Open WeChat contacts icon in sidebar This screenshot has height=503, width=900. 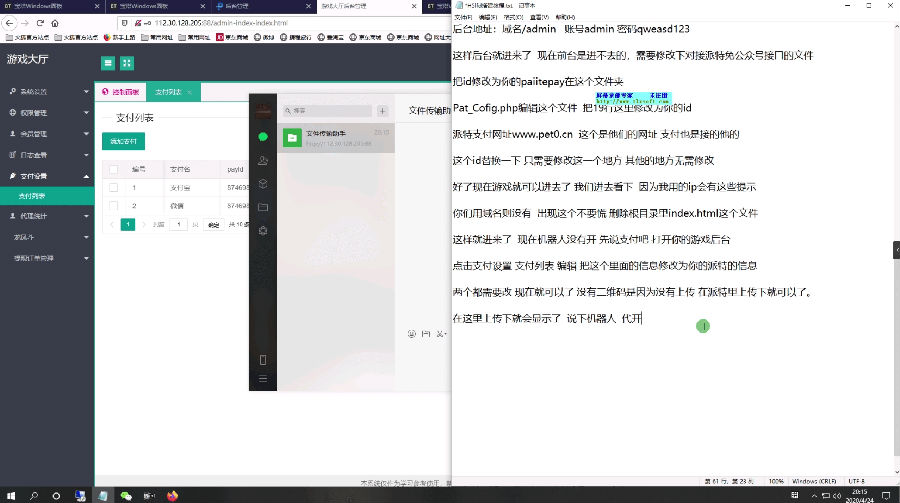point(263,160)
